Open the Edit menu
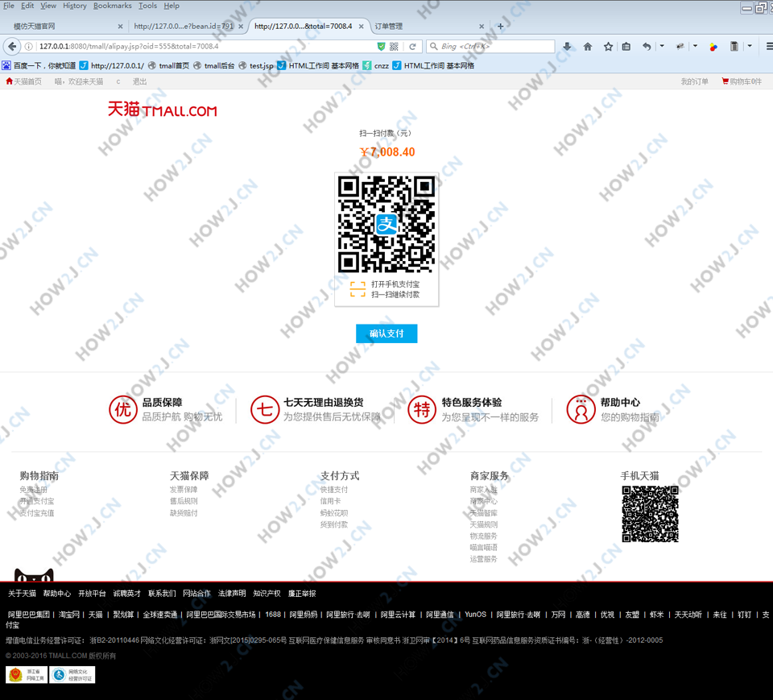This screenshot has width=773, height=700. (27, 6)
